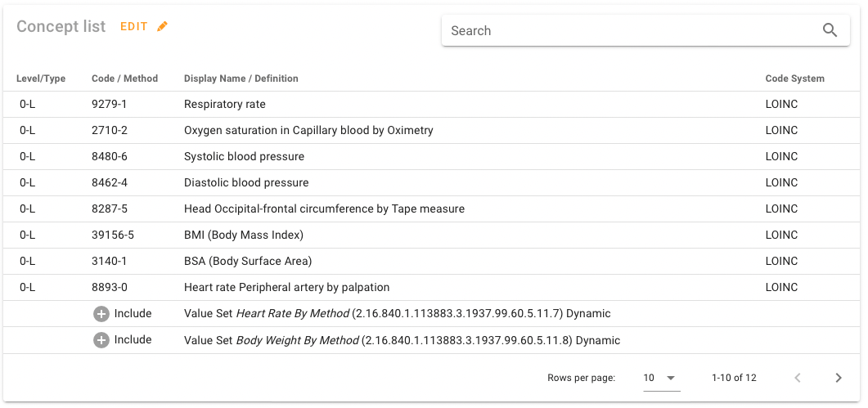Click plus icon for Heart Rate By Method
Image resolution: width=868 pixels, height=408 pixels.
(x=101, y=314)
